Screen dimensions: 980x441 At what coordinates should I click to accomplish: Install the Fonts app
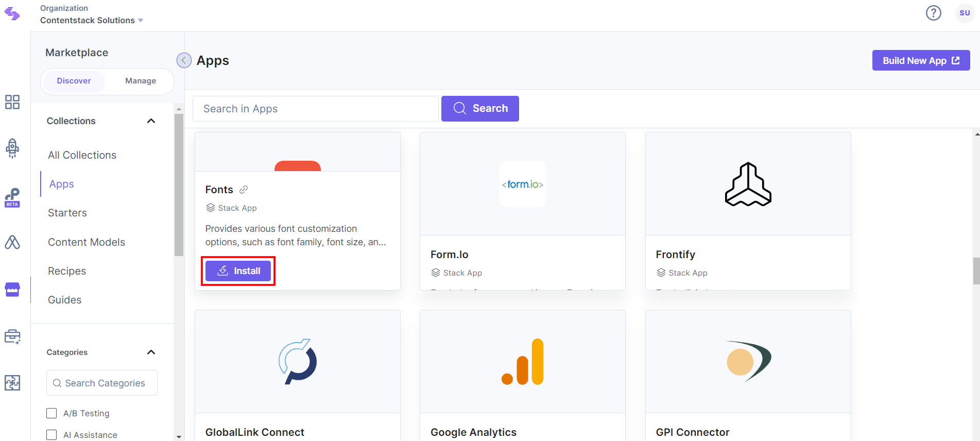point(238,271)
